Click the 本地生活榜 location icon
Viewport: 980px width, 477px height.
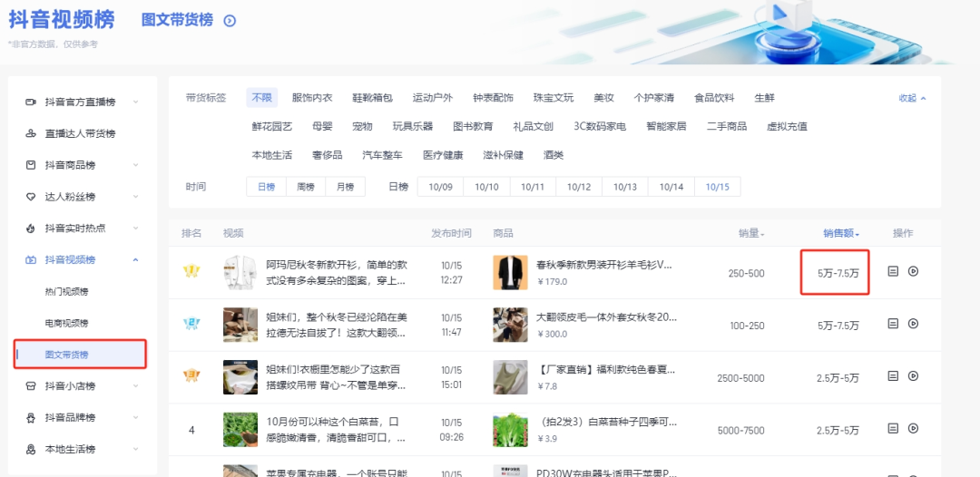click(31, 449)
